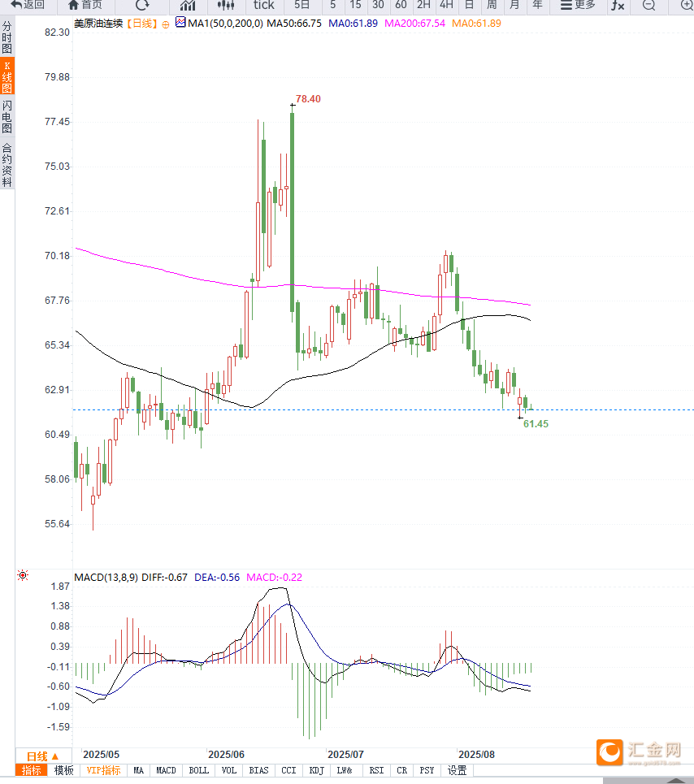Open the 更多 more menu

tap(578, 5)
